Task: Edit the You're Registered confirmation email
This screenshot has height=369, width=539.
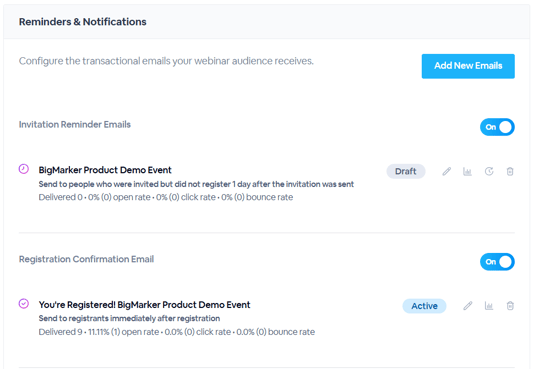Action: pyautogui.click(x=468, y=306)
